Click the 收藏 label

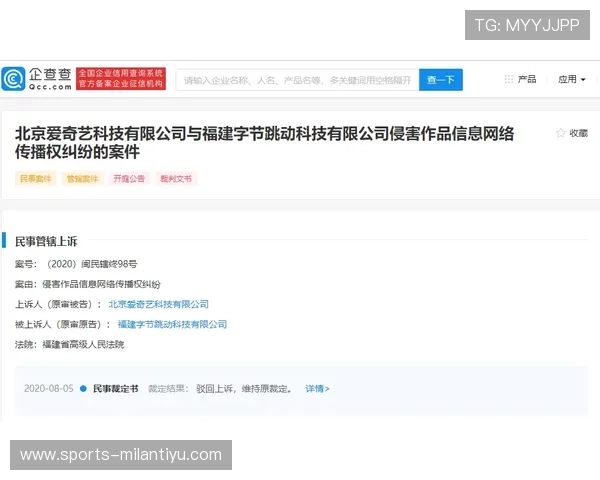pos(578,133)
